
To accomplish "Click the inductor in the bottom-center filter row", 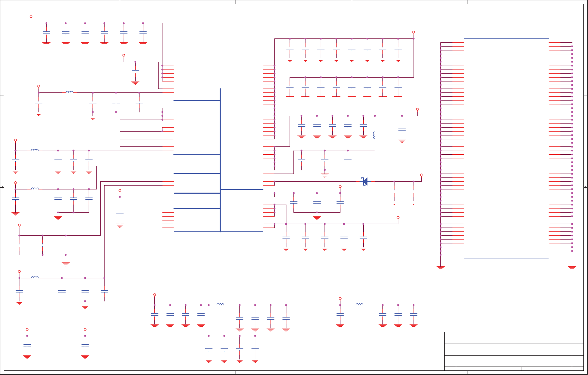I will click(x=220, y=304).
